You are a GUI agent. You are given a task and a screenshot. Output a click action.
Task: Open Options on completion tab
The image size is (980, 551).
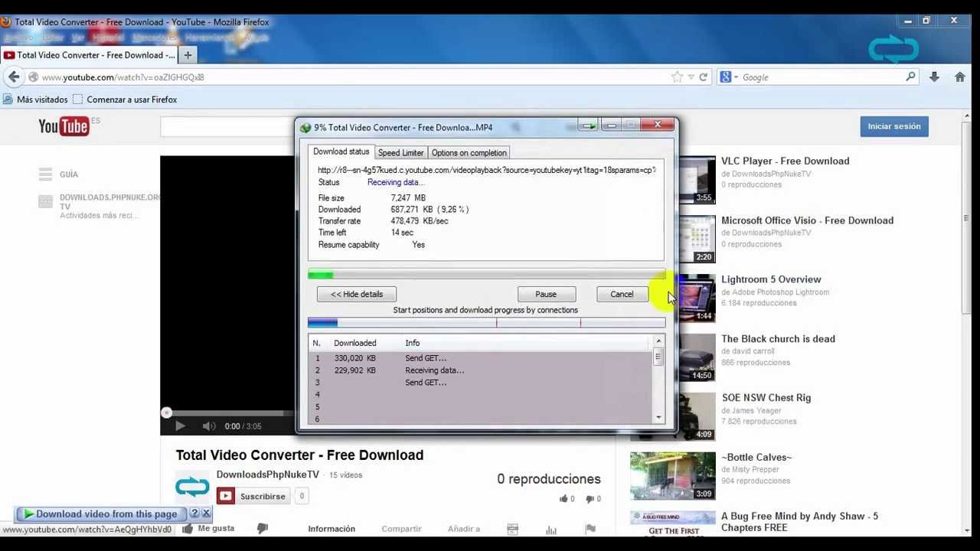[x=469, y=152]
